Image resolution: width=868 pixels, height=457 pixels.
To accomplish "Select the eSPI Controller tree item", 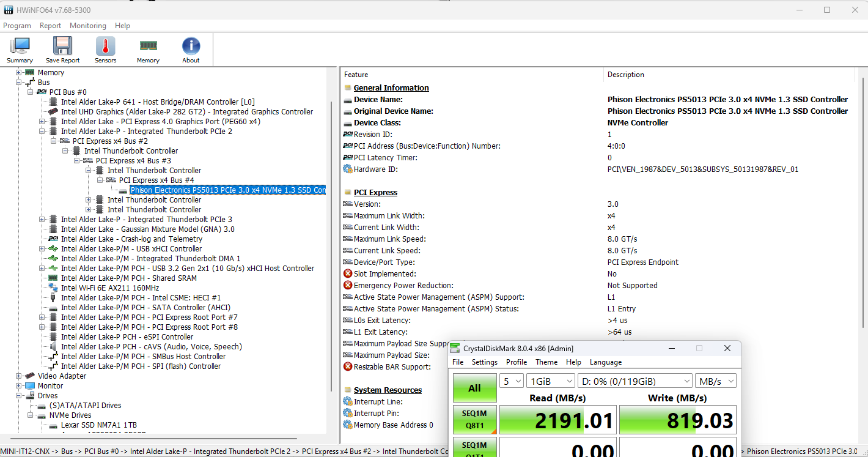I will 127,337.
